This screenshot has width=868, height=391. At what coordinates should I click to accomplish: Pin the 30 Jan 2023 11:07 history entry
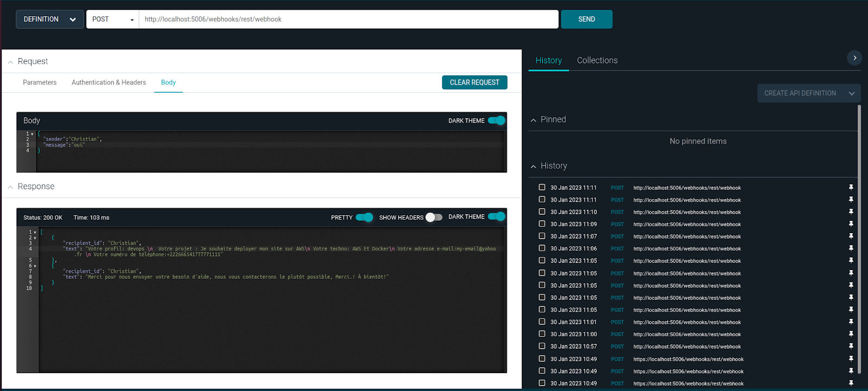point(851,236)
